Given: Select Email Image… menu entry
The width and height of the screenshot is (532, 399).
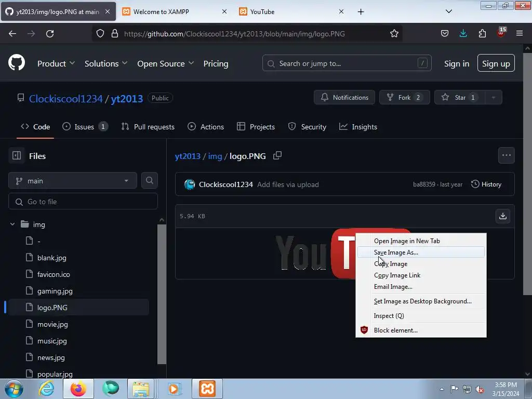Looking at the screenshot, I should [421, 287].
